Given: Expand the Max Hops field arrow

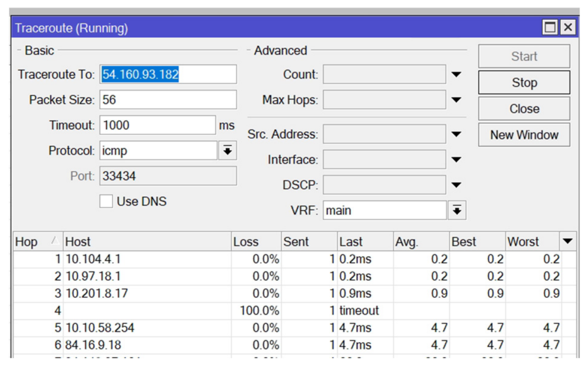Looking at the screenshot, I should click(456, 100).
